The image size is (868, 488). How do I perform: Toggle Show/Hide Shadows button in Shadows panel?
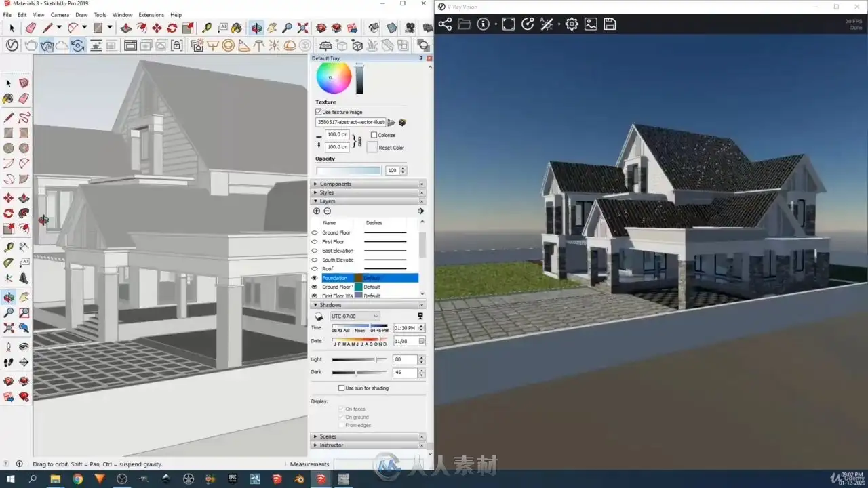319,317
